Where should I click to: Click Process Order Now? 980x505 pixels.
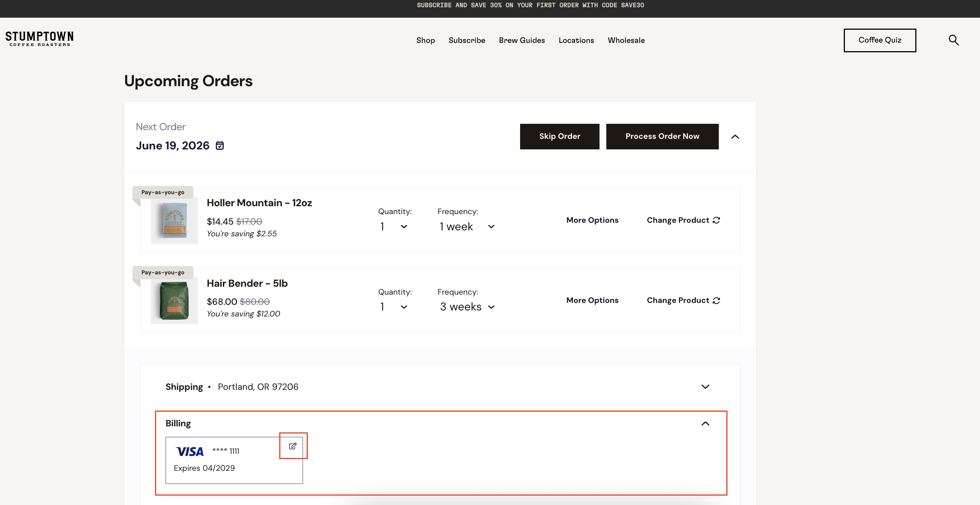[x=662, y=137]
